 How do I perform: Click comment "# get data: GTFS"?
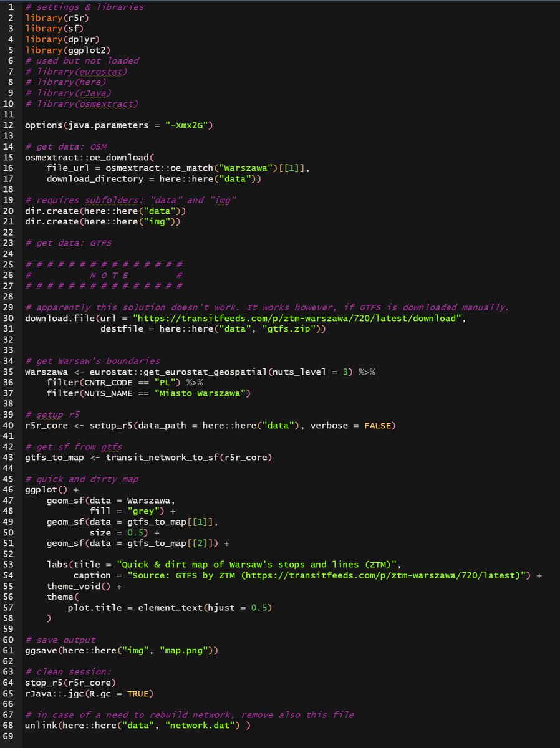point(68,243)
